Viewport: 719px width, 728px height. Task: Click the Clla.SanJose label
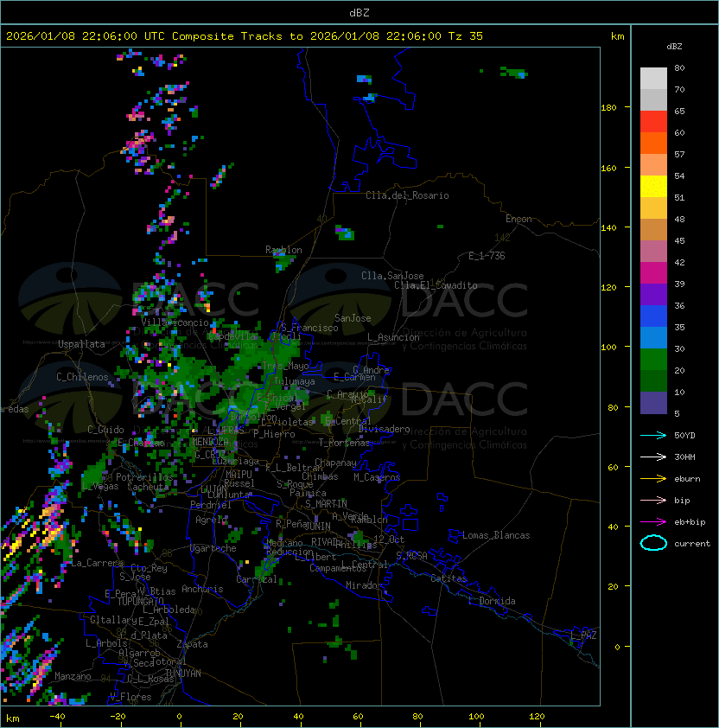tap(392, 276)
